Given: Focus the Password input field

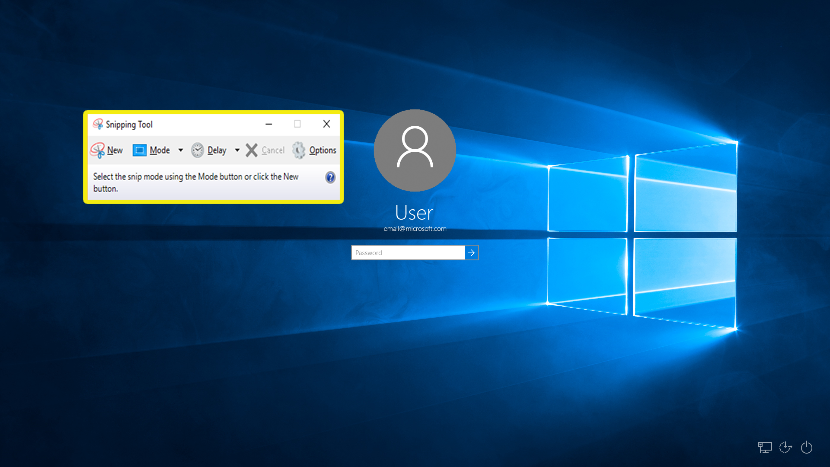Looking at the screenshot, I should [408, 253].
